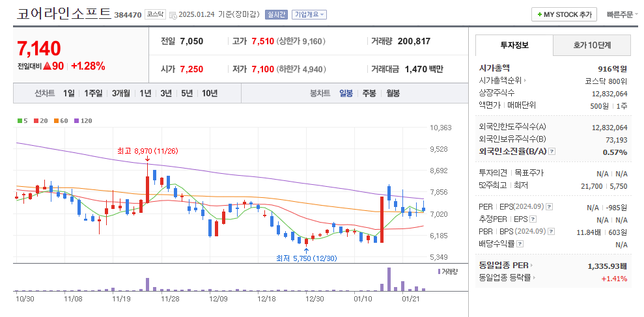Click the arrow next to 동일업종 PER
644x317 pixels.
tap(531, 266)
